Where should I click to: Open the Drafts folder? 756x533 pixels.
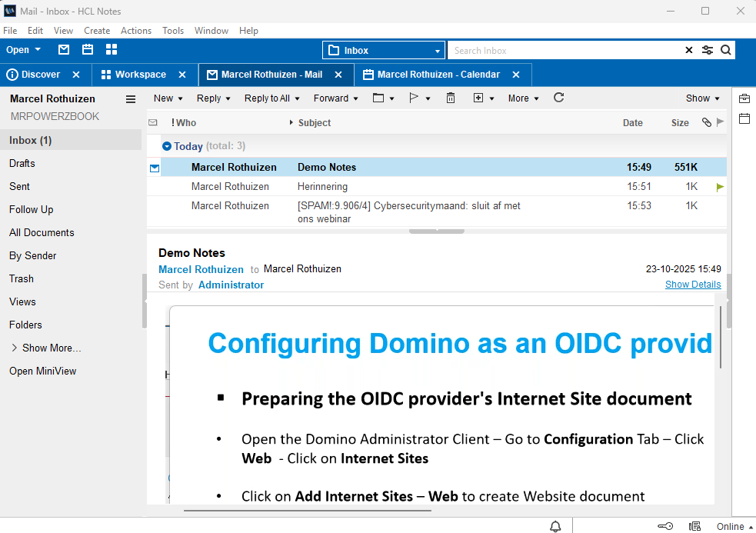22,163
